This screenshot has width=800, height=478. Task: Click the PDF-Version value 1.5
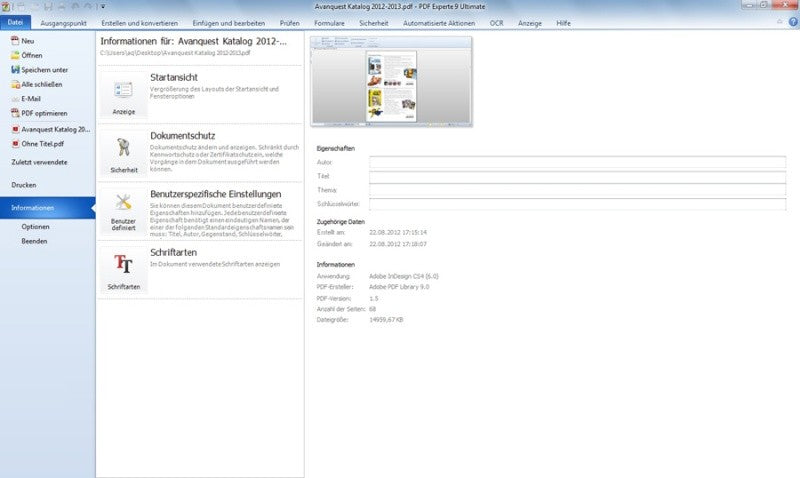coord(373,298)
